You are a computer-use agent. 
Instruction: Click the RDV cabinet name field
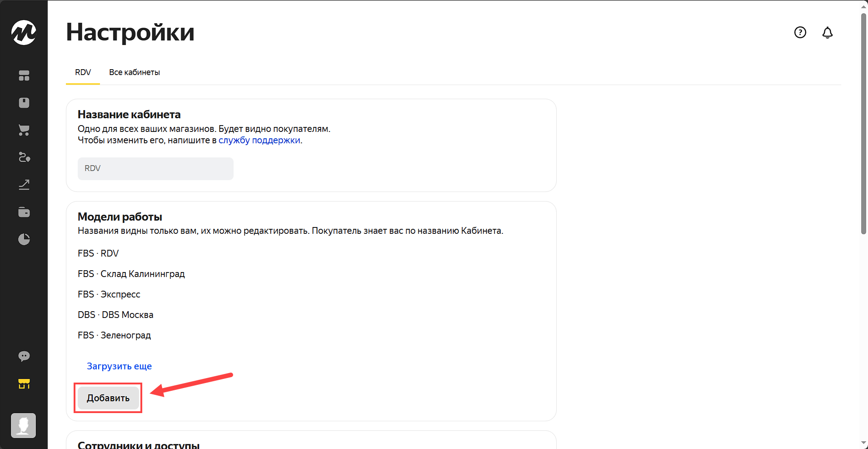[155, 169]
